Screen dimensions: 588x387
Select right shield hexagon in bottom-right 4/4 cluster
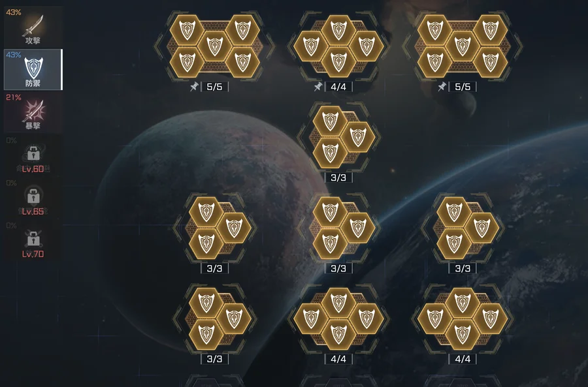click(x=491, y=319)
